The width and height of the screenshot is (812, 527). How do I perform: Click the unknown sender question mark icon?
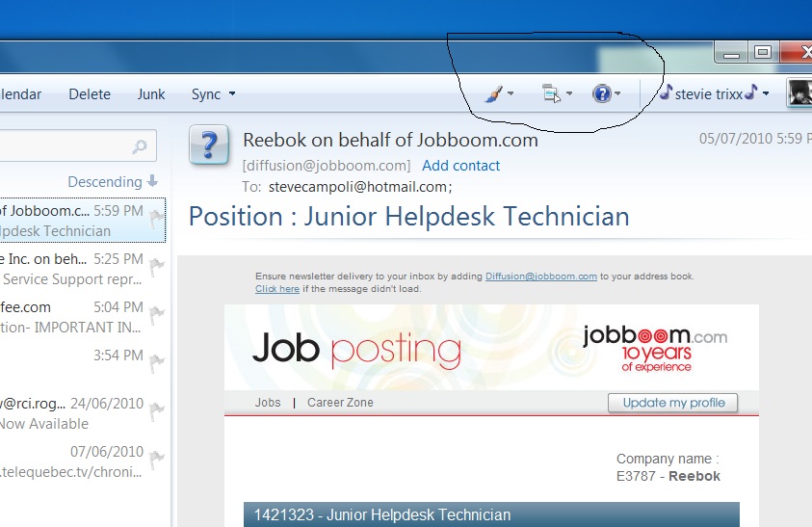point(209,145)
